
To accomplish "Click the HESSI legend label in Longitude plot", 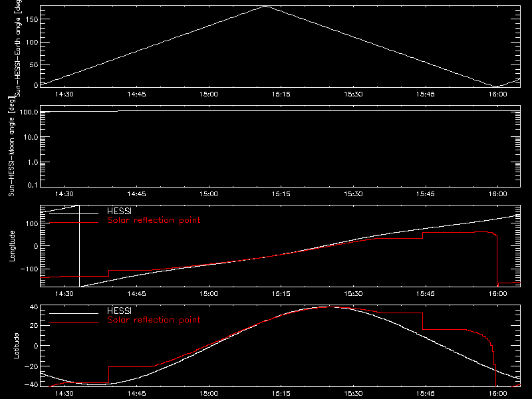I will click(119, 211).
